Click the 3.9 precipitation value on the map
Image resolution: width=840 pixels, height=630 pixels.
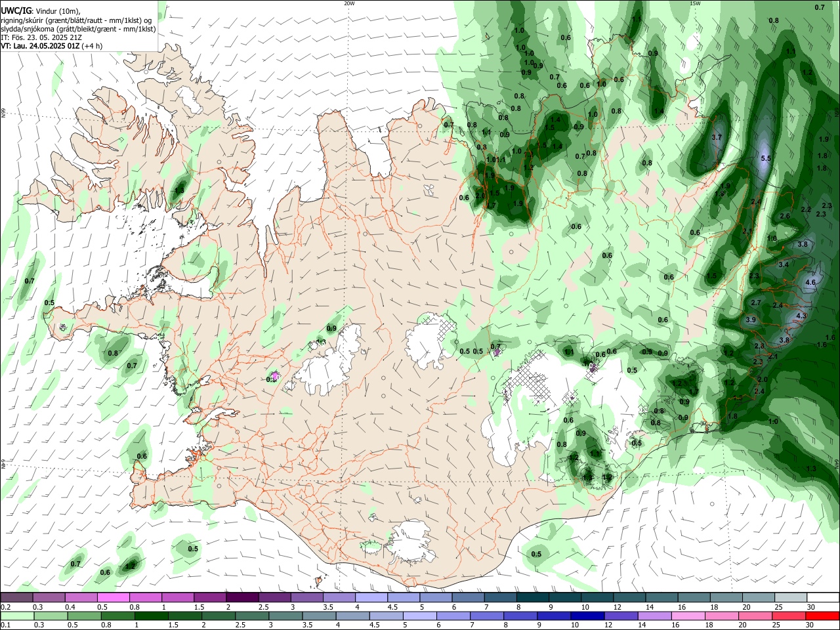pos(751,320)
